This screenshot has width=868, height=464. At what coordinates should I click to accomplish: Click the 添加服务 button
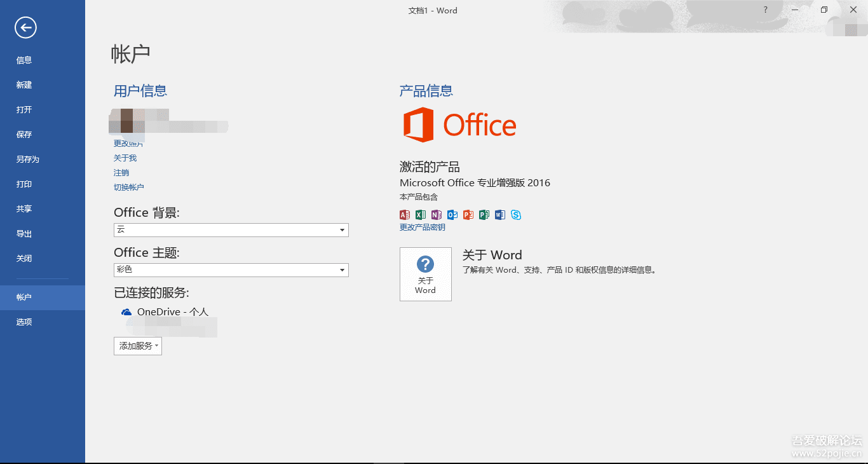pyautogui.click(x=138, y=346)
